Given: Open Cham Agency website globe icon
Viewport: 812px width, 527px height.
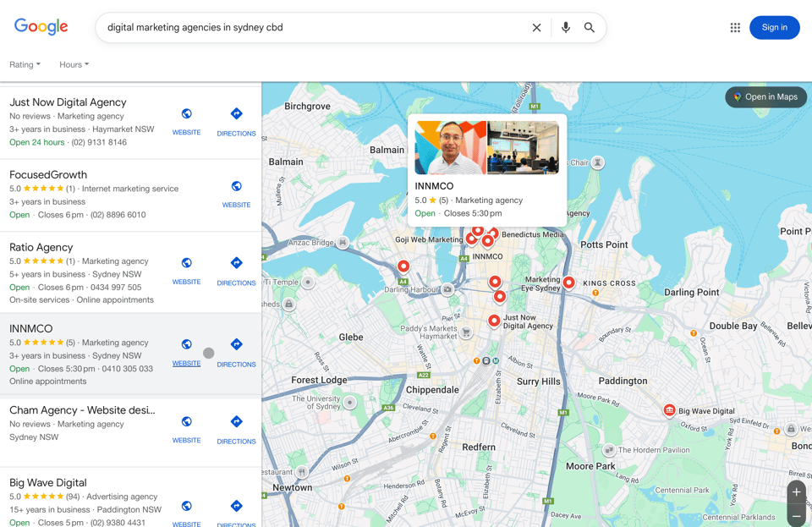Looking at the screenshot, I should pyautogui.click(x=186, y=421).
